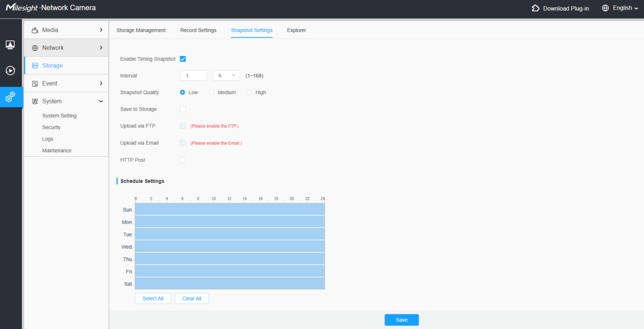
Task: Open the Live View monitor icon
Action: pyautogui.click(x=10, y=44)
